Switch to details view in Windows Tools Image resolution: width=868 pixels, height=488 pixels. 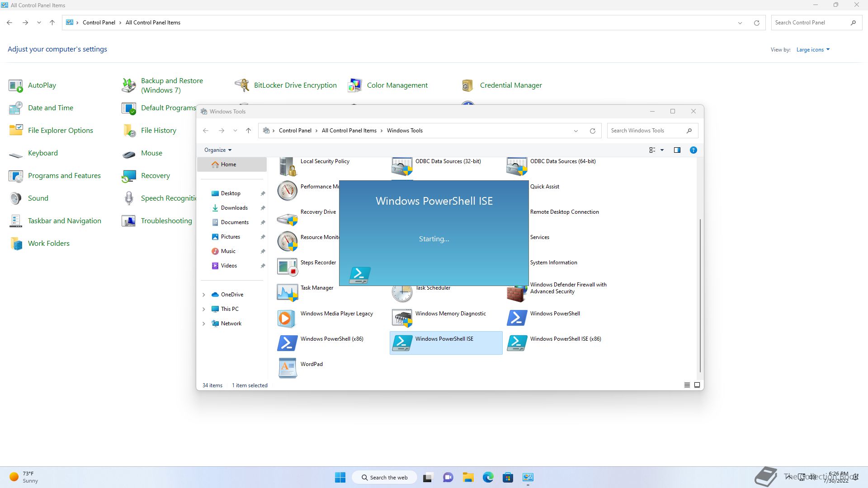[x=687, y=385]
